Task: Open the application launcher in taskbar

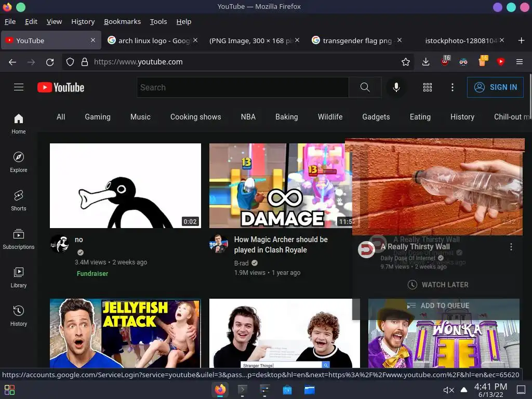Action: coord(9,390)
